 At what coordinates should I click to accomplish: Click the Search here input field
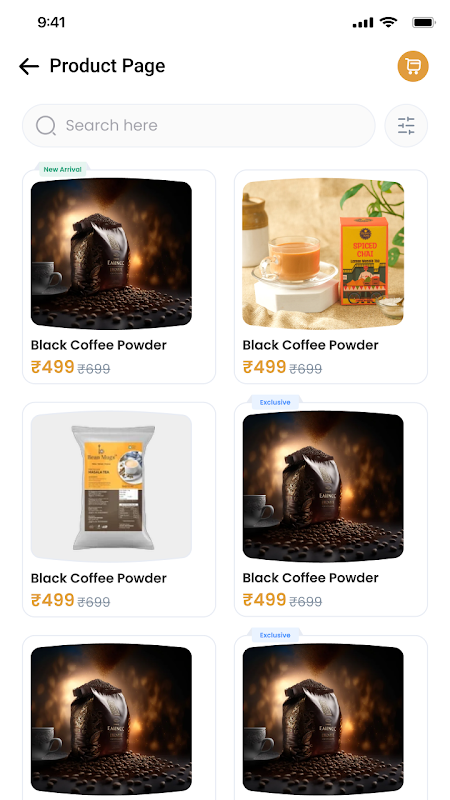click(198, 126)
